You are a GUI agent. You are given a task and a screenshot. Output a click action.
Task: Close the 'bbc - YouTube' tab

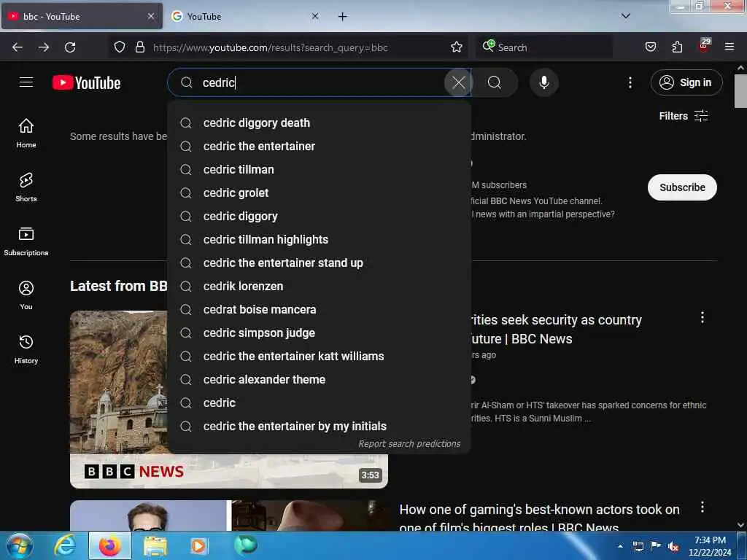151,16
